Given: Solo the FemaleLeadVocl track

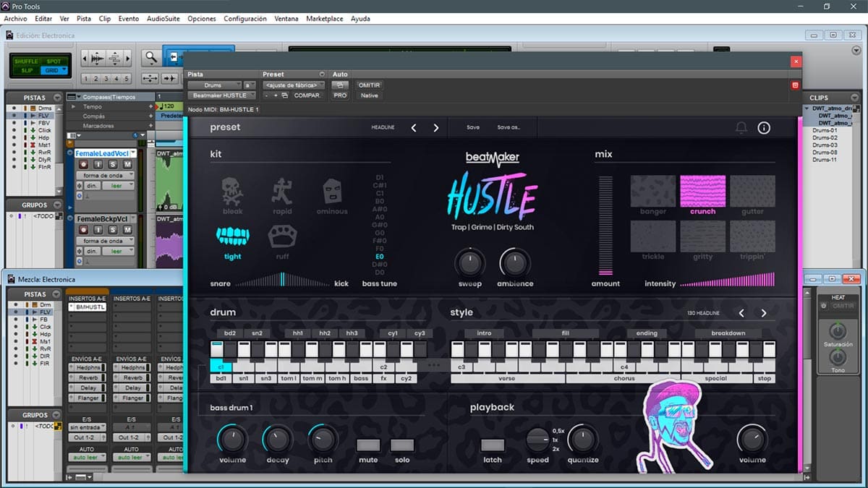Looking at the screenshot, I should 114,165.
